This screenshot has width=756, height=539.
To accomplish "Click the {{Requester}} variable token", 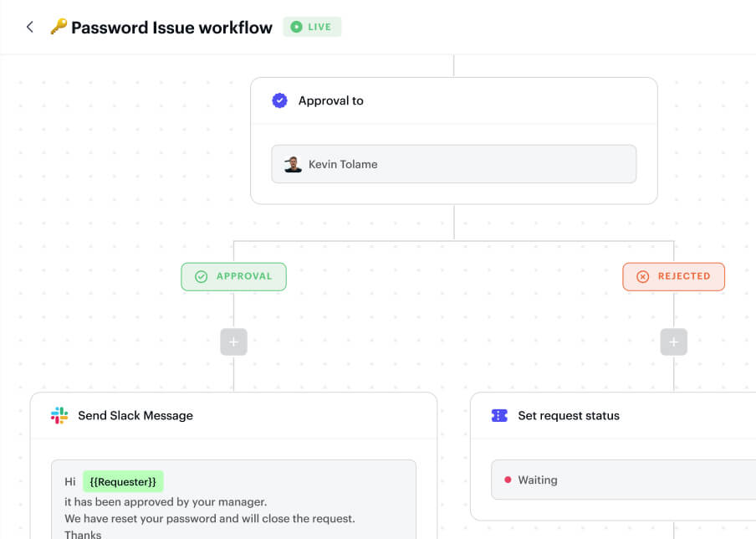I will click(x=123, y=481).
